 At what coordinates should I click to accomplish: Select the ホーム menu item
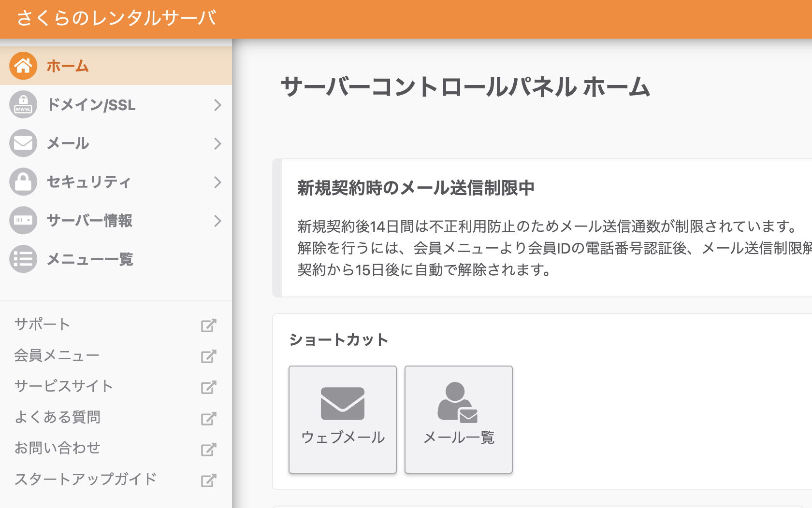[116, 66]
